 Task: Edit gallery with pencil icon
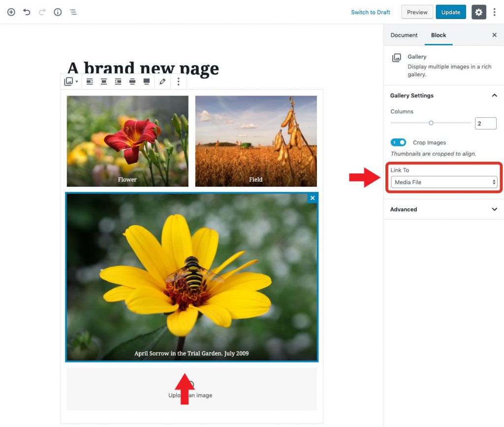162,82
